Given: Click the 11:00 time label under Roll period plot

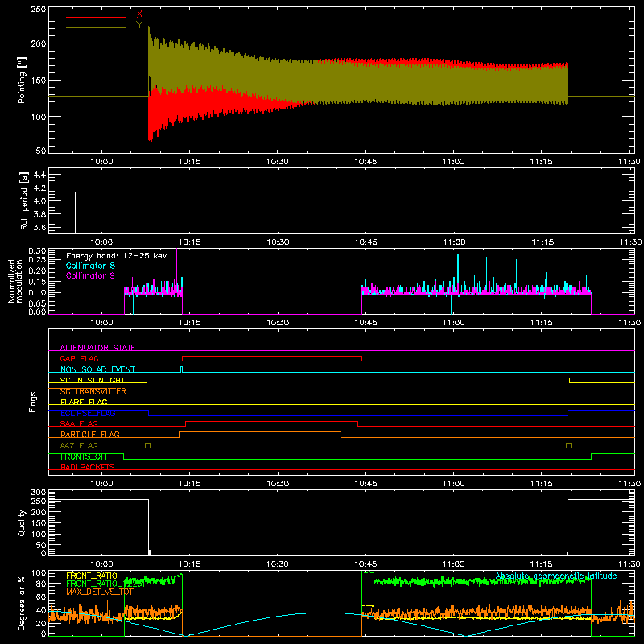Looking at the screenshot, I should [454, 242].
